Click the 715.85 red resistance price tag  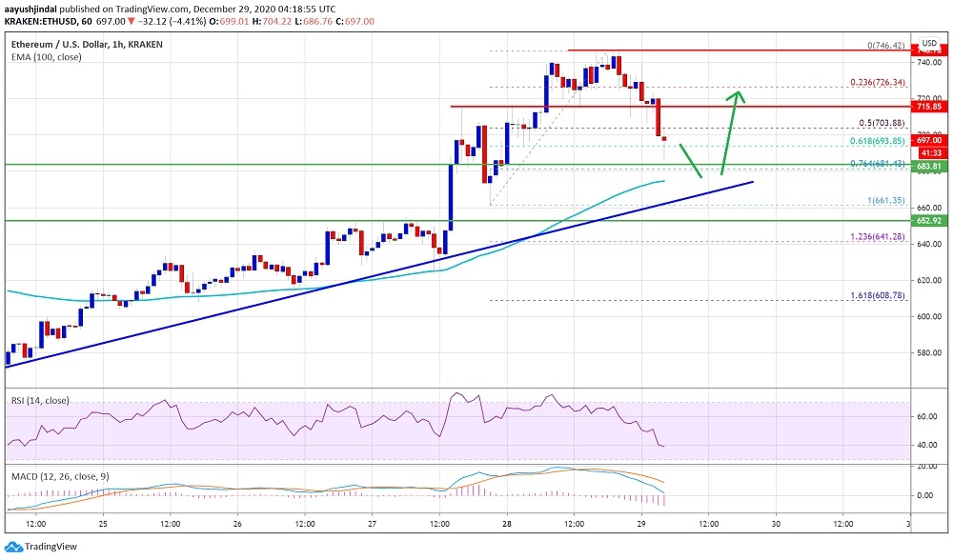(x=928, y=107)
